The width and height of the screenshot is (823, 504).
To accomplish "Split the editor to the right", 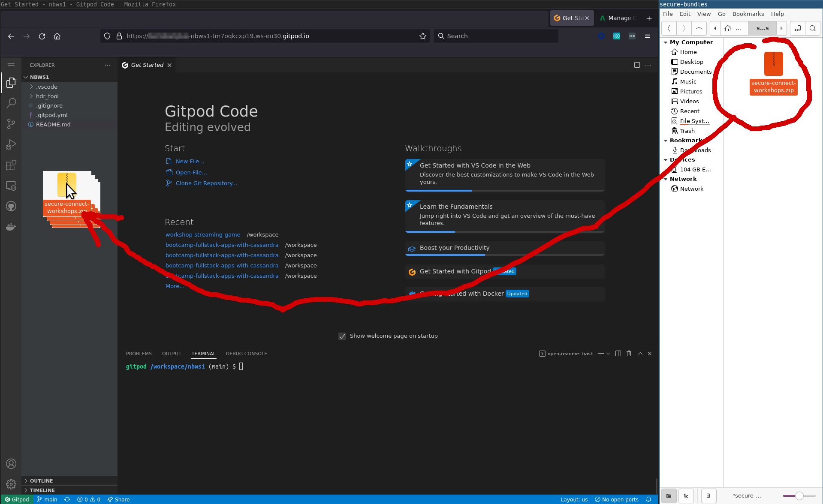I will point(637,65).
